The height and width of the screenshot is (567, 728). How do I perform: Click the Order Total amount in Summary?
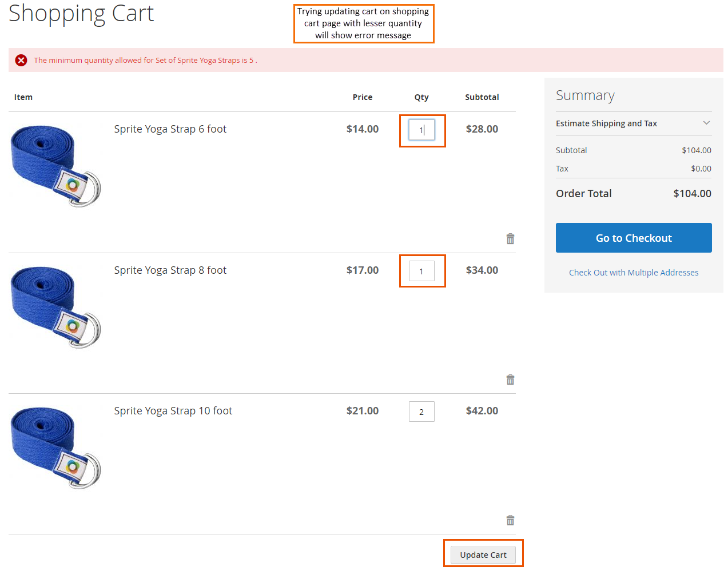tap(692, 194)
